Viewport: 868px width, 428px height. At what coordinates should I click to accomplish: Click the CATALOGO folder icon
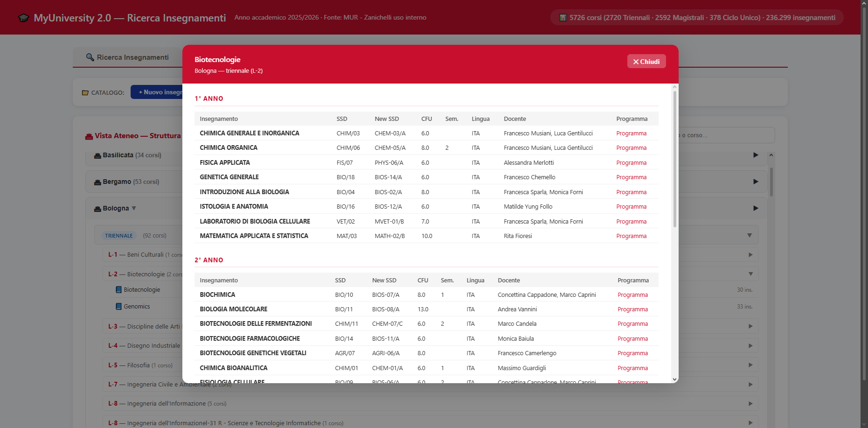pos(85,93)
